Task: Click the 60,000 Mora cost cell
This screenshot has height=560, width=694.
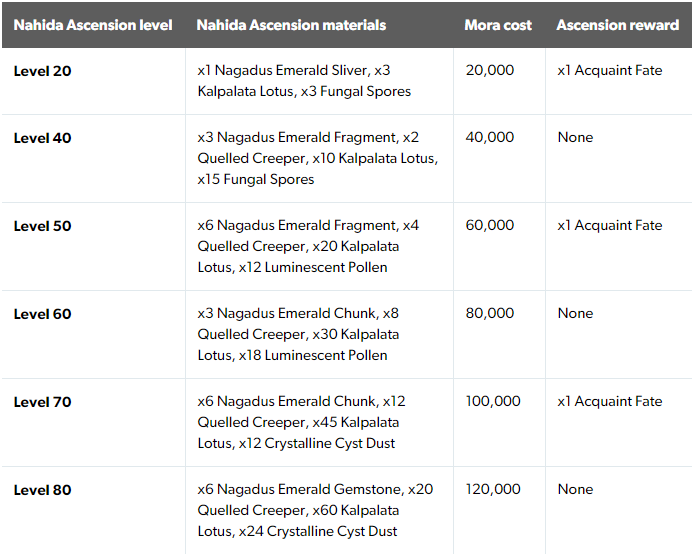Action: pos(490,225)
